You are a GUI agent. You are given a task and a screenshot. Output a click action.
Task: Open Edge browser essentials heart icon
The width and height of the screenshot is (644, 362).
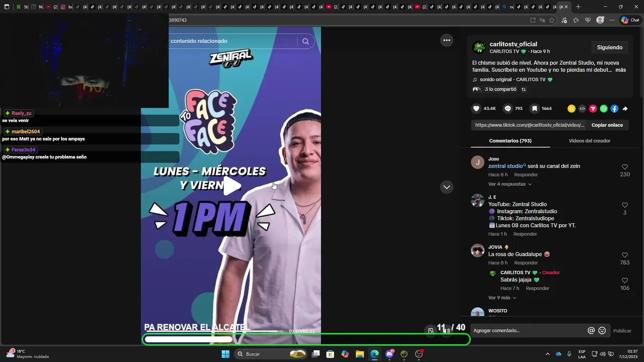point(588,20)
